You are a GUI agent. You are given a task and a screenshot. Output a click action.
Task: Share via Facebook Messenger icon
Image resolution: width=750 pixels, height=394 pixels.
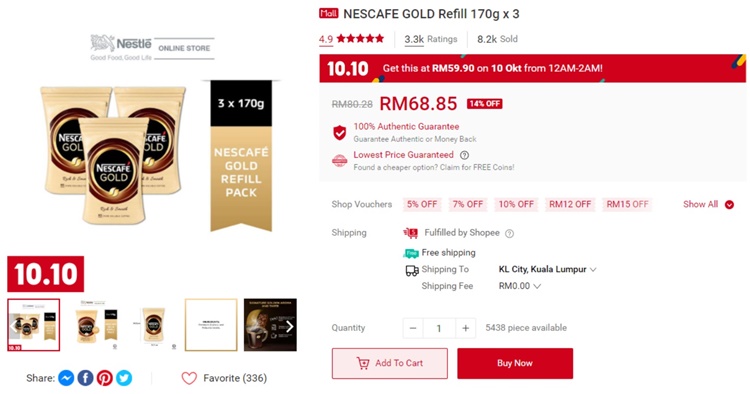point(66,378)
